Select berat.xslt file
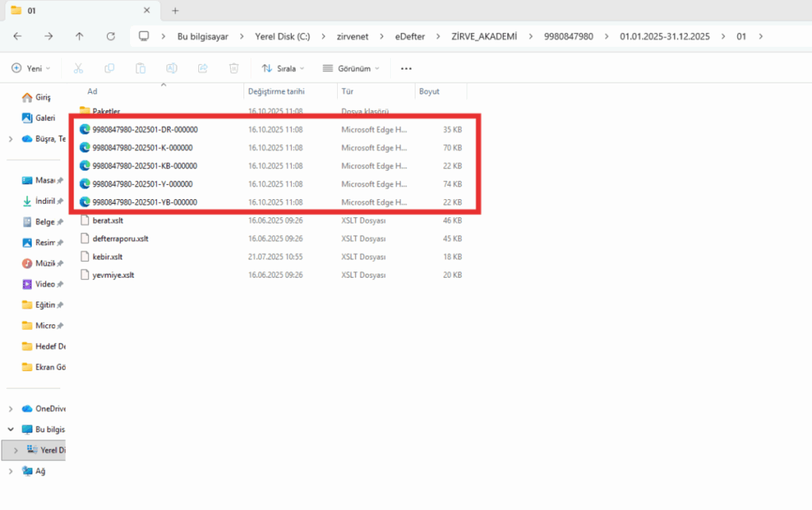Image resolution: width=812 pixels, height=510 pixels. [108, 220]
